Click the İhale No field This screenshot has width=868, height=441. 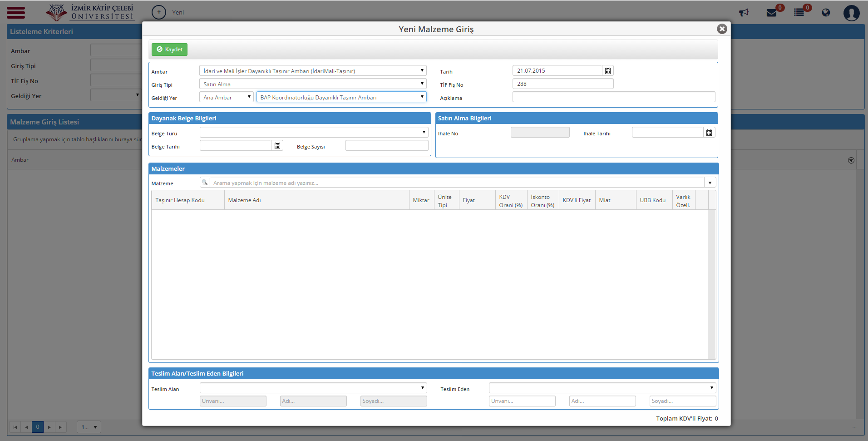[540, 133]
